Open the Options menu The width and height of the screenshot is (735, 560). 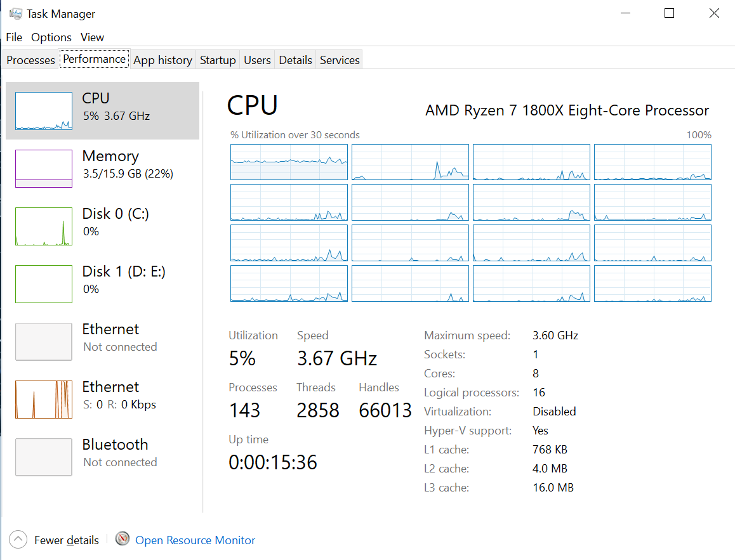[51, 37]
